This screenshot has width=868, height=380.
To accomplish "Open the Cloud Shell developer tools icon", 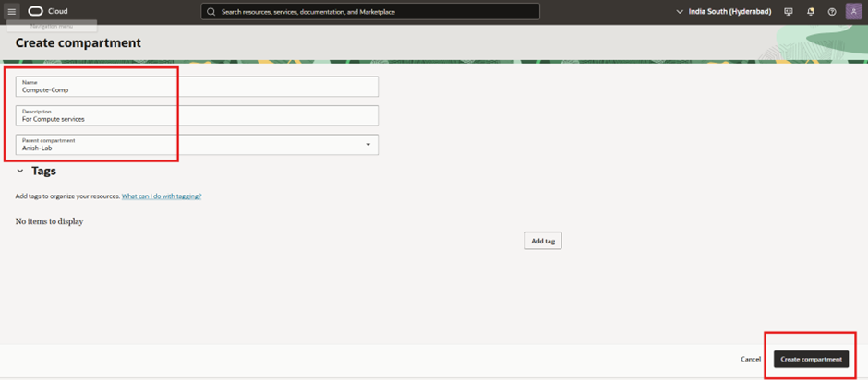I will click(x=788, y=12).
